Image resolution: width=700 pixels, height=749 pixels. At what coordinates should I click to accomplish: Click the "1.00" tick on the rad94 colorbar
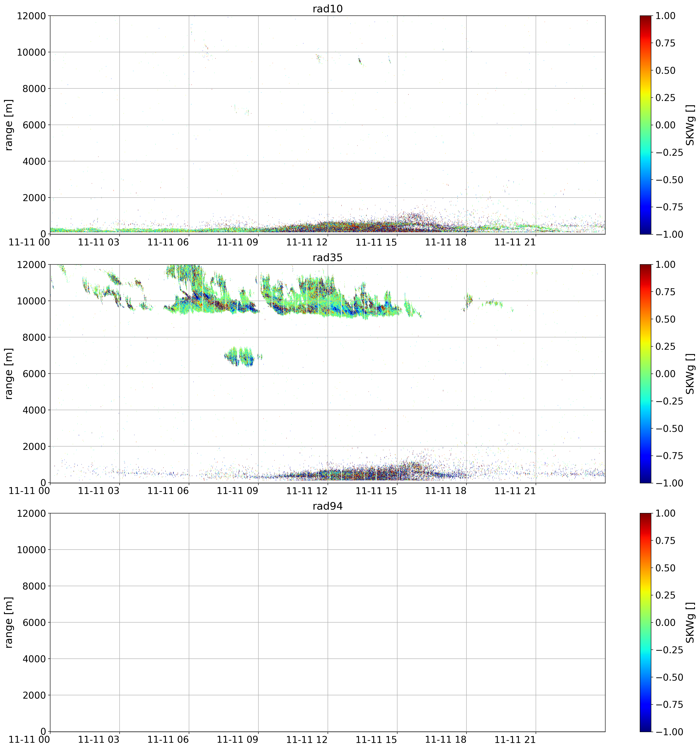pos(665,513)
